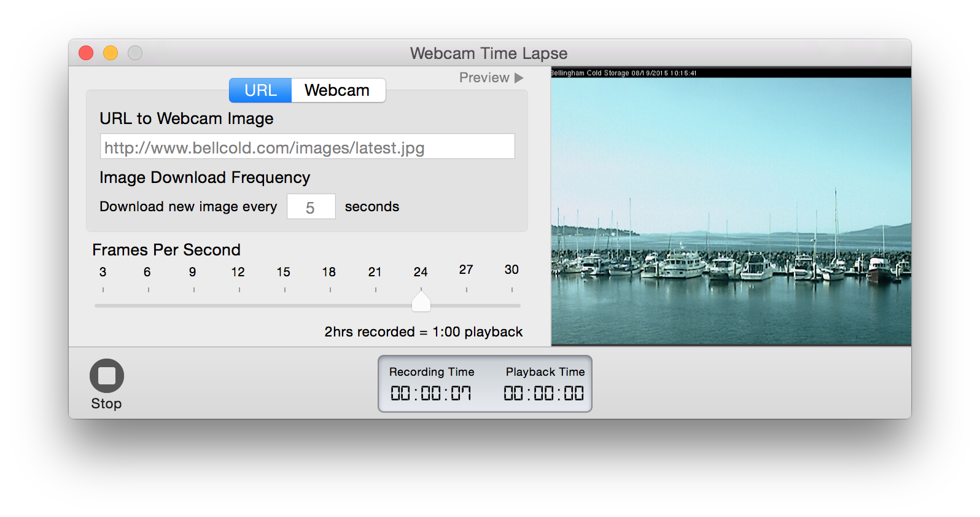Click the 'seconds' label

(372, 207)
